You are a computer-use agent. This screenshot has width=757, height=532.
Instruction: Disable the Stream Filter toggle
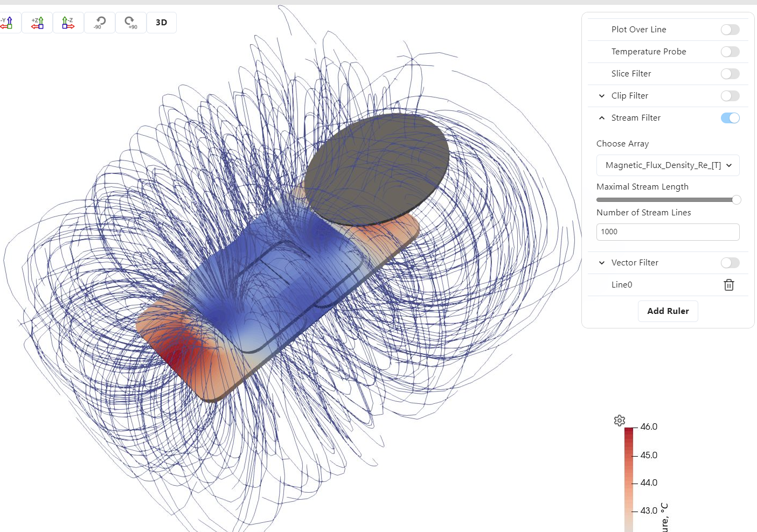pos(730,118)
